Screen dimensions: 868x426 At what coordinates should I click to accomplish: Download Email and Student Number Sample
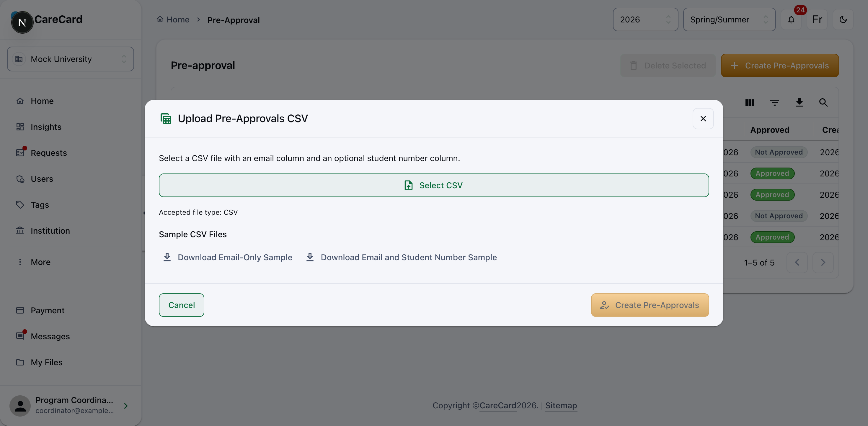point(401,257)
